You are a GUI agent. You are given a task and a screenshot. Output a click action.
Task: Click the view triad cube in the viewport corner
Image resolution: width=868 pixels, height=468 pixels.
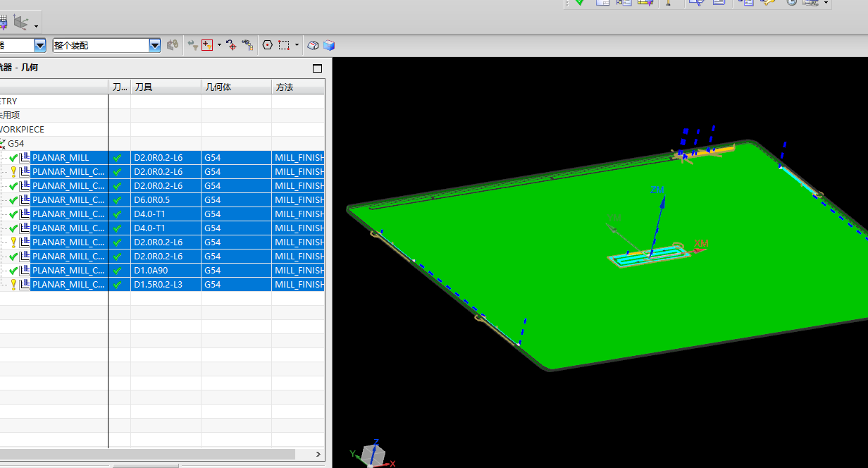[x=372, y=455]
